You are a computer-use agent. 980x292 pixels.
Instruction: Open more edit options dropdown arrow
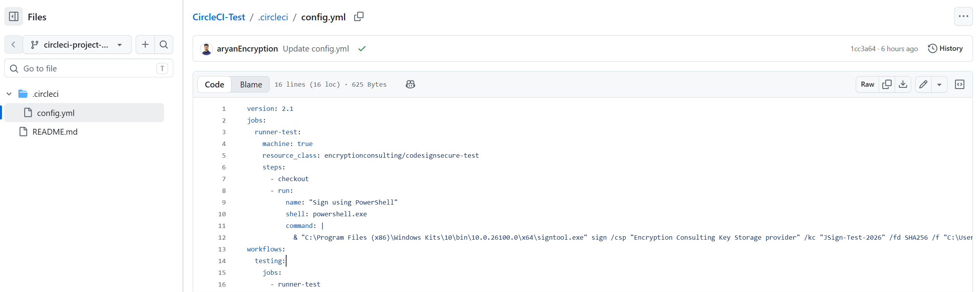(x=939, y=84)
